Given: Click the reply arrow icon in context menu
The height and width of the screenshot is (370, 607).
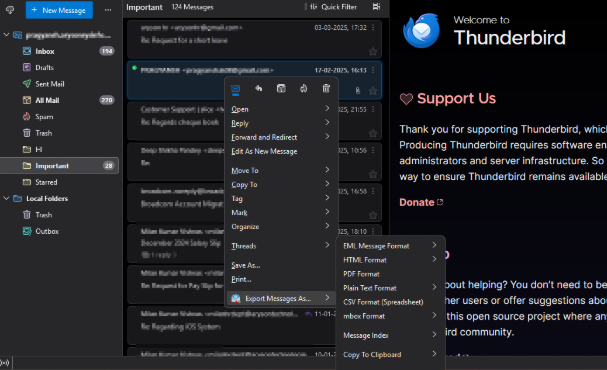Looking at the screenshot, I should click(x=259, y=89).
